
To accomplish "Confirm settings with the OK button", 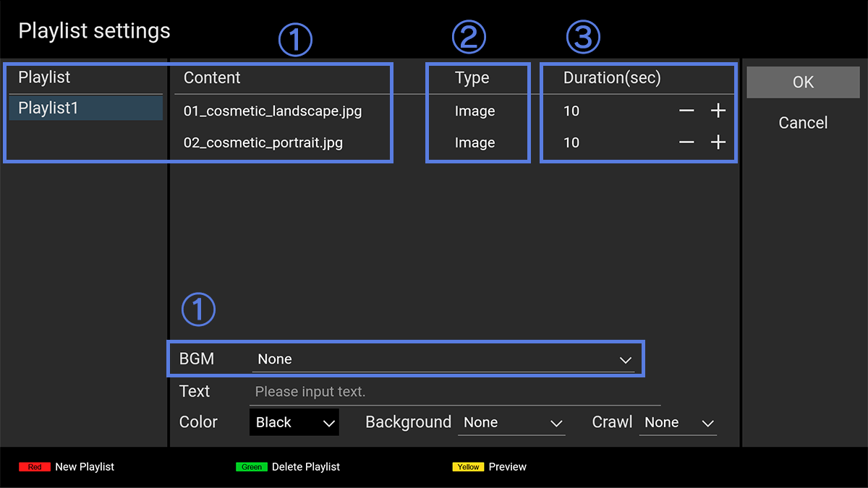I will pos(803,82).
